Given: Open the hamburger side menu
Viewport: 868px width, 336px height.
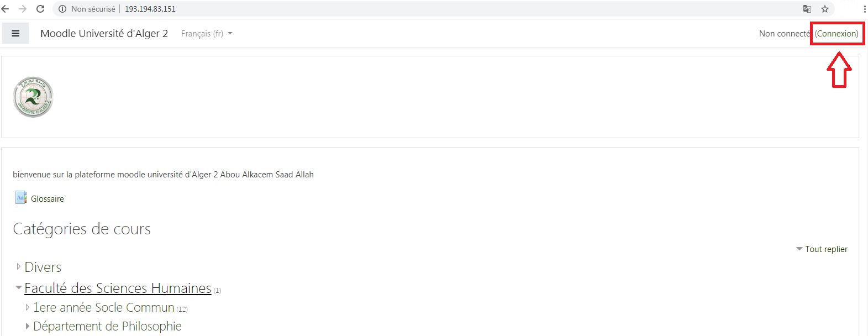Looking at the screenshot, I should tap(15, 34).
